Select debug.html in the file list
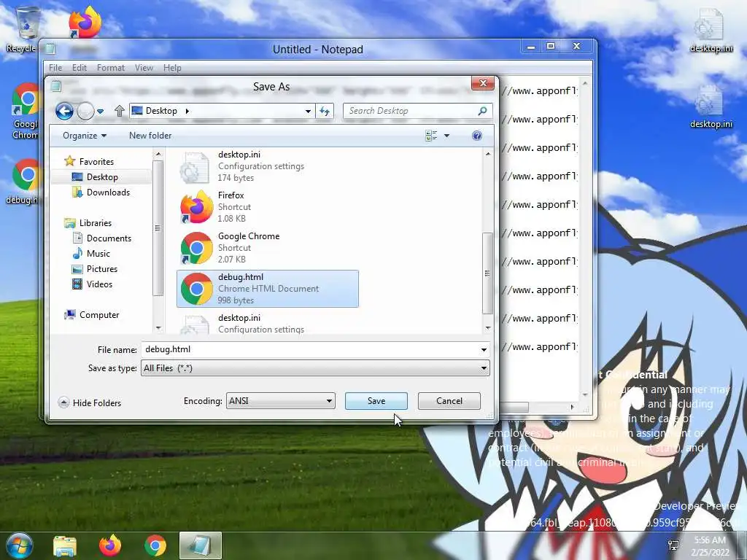The width and height of the screenshot is (747, 560). tap(267, 289)
